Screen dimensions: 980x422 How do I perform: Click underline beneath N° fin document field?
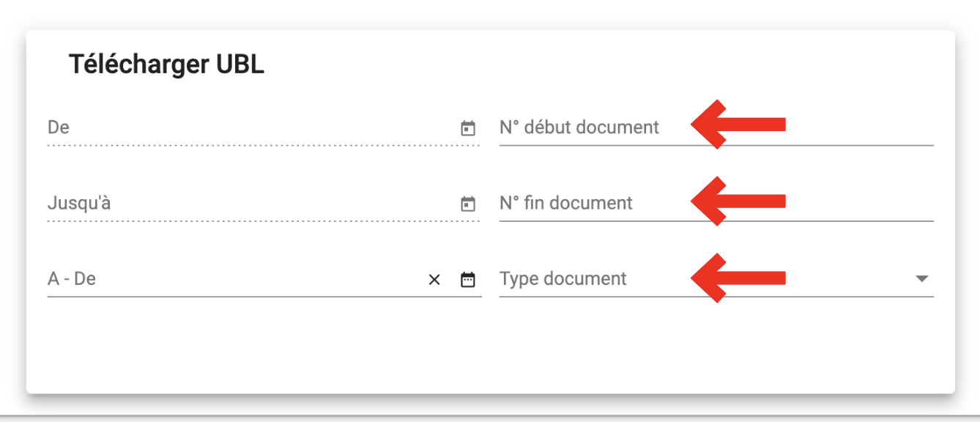(716, 221)
